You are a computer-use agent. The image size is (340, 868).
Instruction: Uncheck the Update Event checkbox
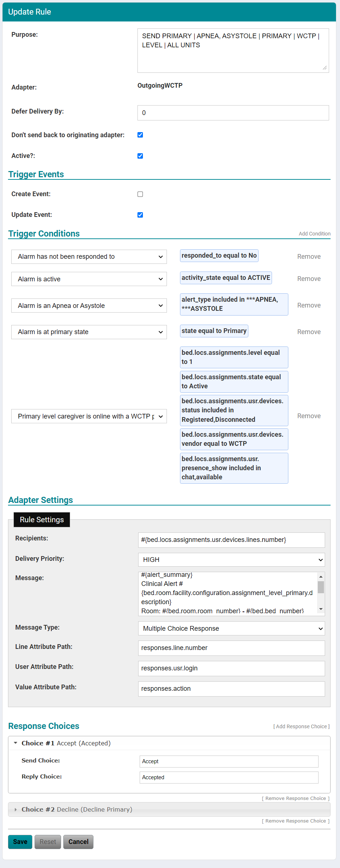[140, 215]
